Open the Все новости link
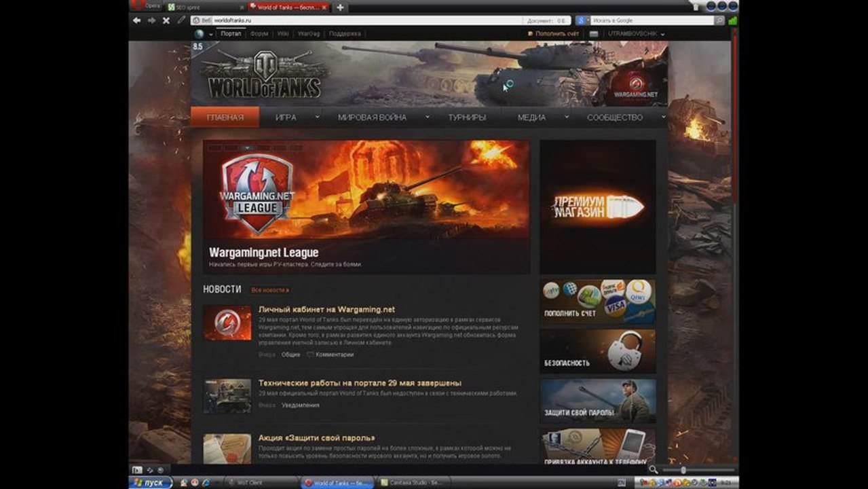 [x=270, y=290]
